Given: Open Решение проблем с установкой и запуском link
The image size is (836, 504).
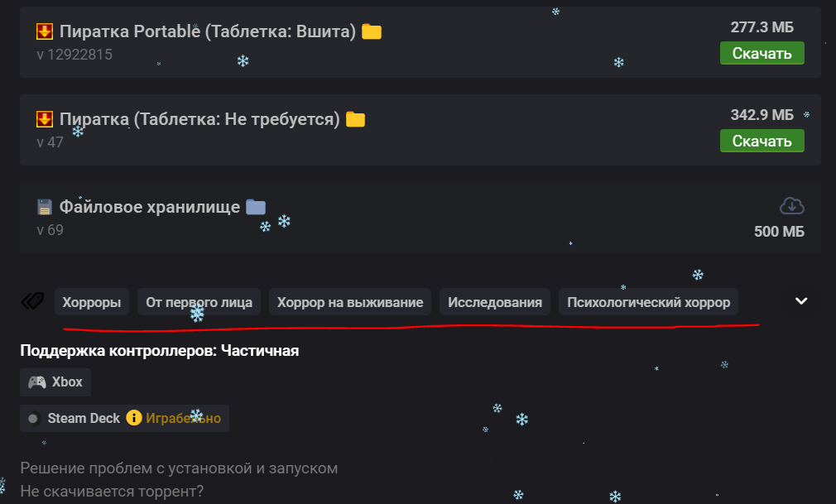Looking at the screenshot, I should tap(179, 468).
